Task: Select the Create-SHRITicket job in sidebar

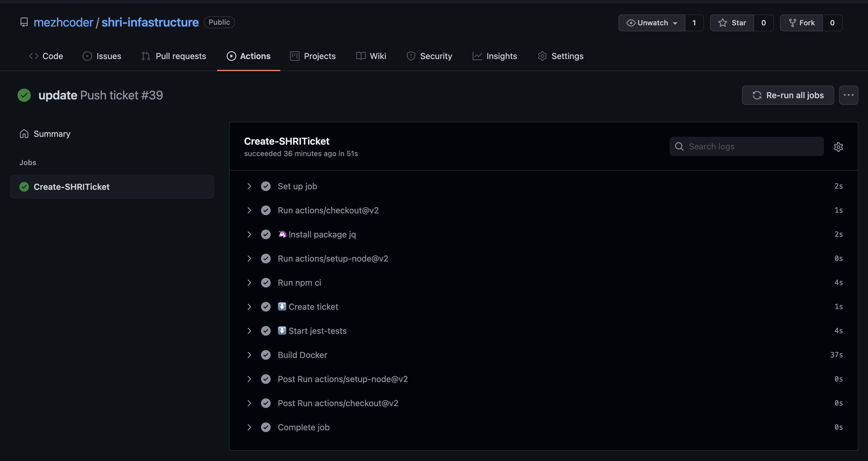Action: tap(71, 187)
